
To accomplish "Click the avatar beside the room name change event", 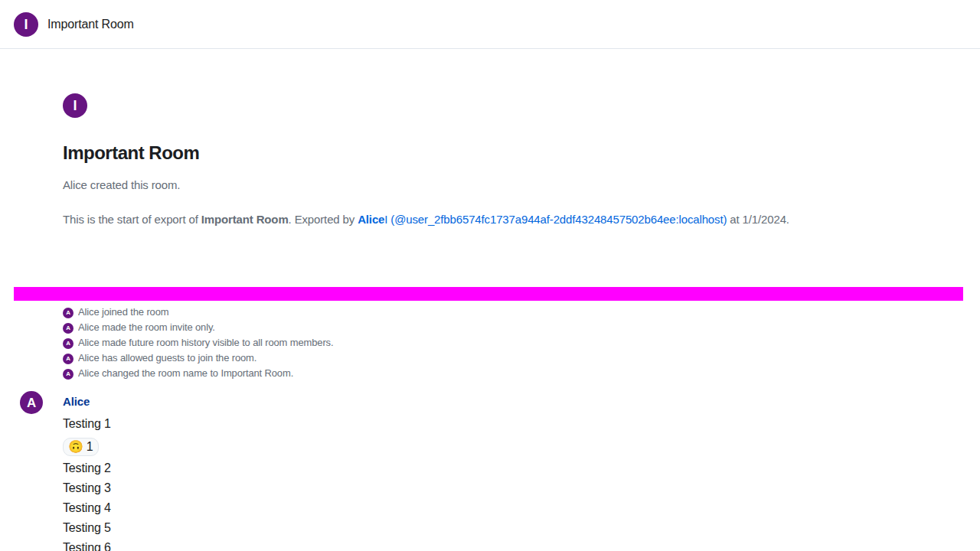I will coord(68,374).
